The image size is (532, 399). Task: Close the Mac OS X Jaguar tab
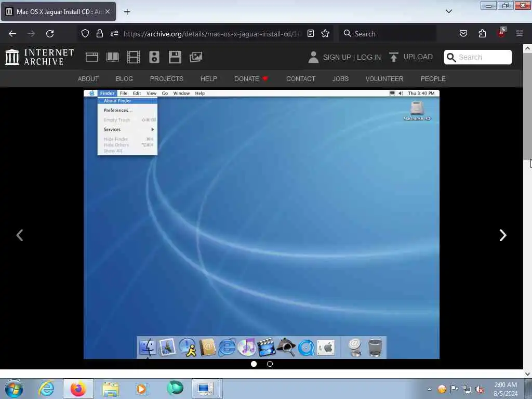107,11
